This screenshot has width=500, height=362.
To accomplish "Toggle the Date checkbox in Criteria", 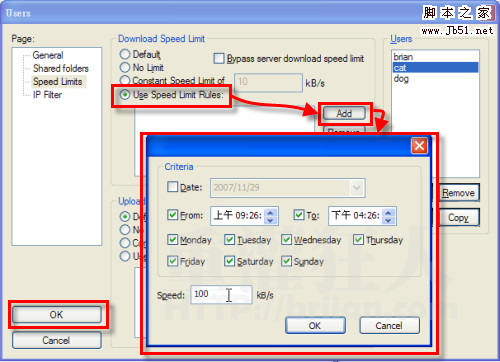I will point(172,187).
